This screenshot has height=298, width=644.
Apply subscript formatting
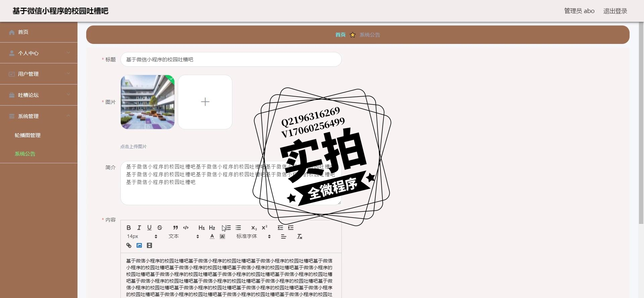[254, 228]
